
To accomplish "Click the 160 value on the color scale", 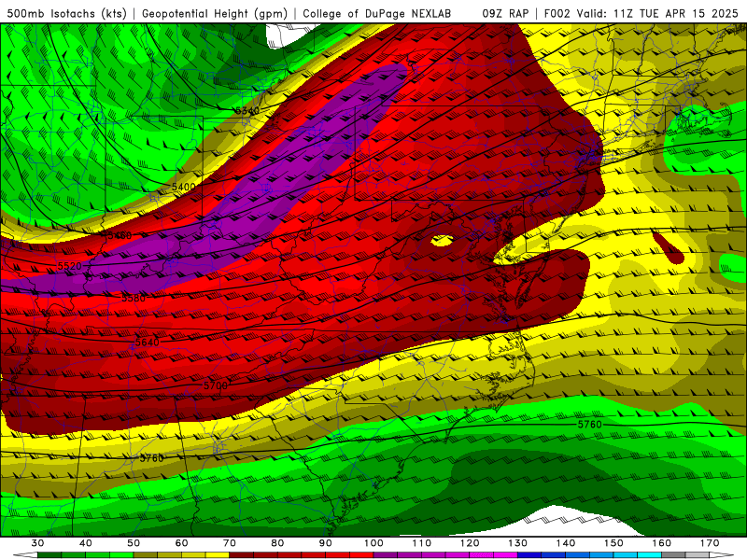I will pyautogui.click(x=662, y=543).
